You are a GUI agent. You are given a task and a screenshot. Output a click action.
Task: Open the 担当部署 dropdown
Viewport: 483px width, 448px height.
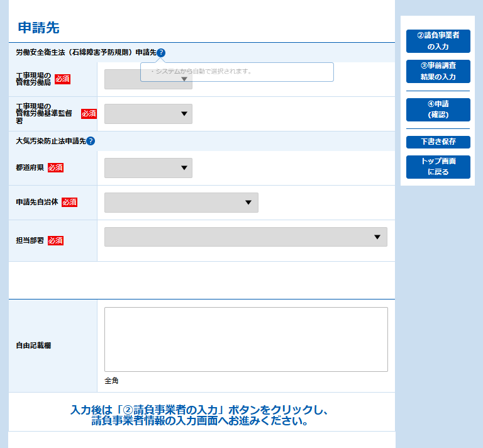[x=245, y=237]
